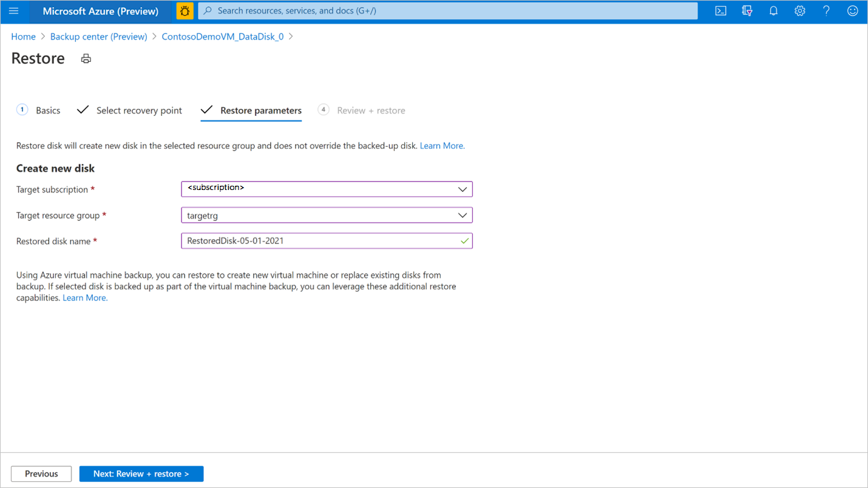The image size is (868, 488).
Task: Click the print icon next to Restore
Action: pyautogui.click(x=86, y=59)
